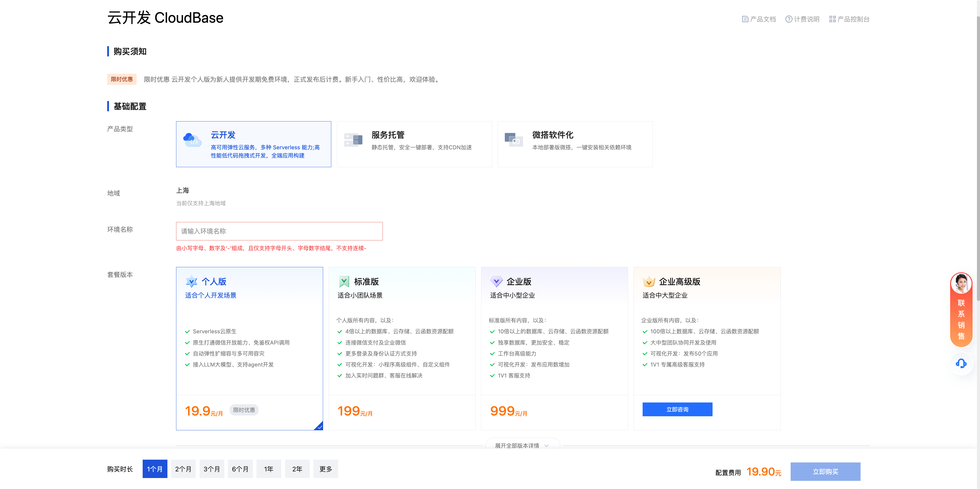The image size is (980, 489).
Task: Click the sales agent avatar
Action: [x=961, y=284]
